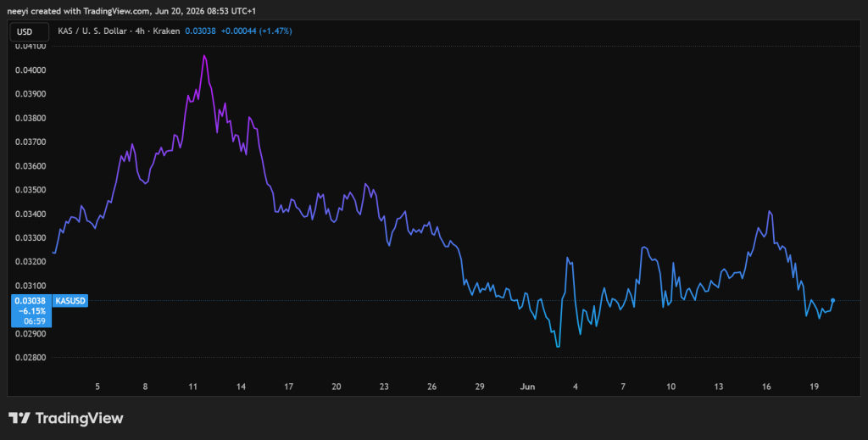Click the last data point dot on chart line
Screen dimensions: 868x440
click(x=832, y=300)
